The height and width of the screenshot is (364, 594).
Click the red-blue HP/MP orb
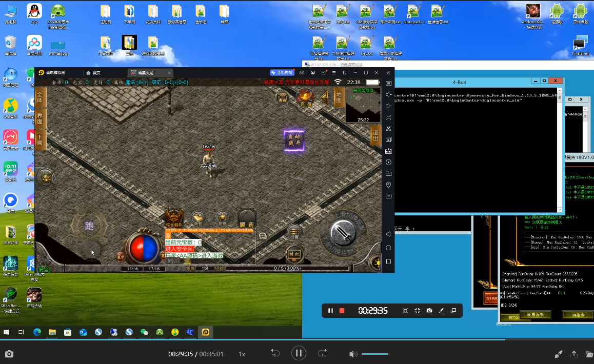[144, 249]
